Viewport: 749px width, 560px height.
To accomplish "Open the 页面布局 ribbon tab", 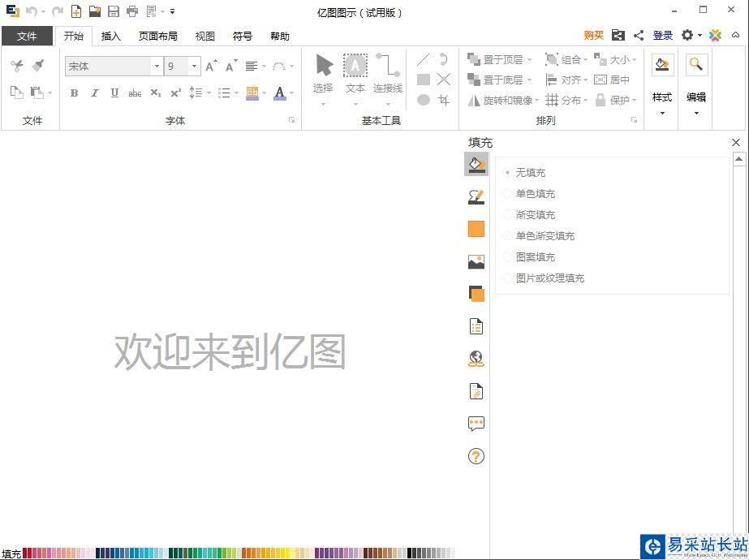I will coord(157,36).
